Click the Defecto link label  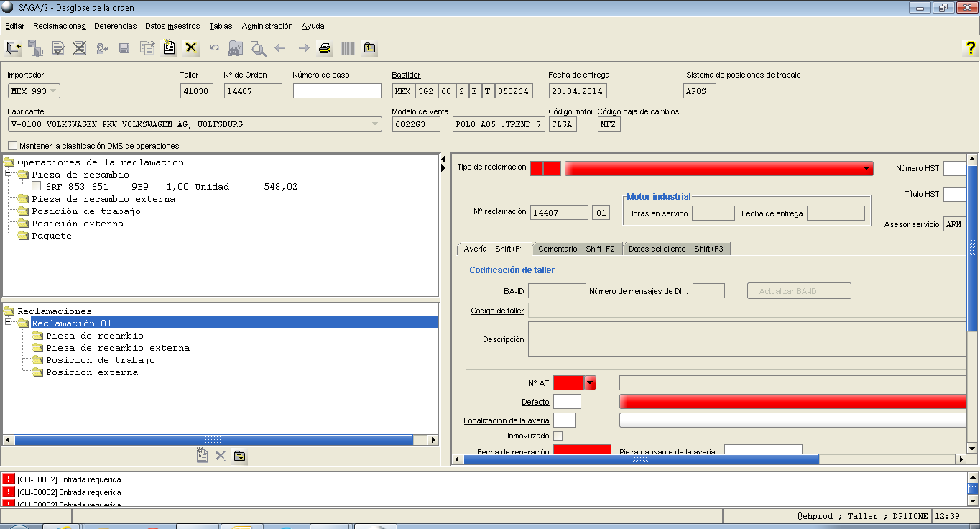point(535,402)
